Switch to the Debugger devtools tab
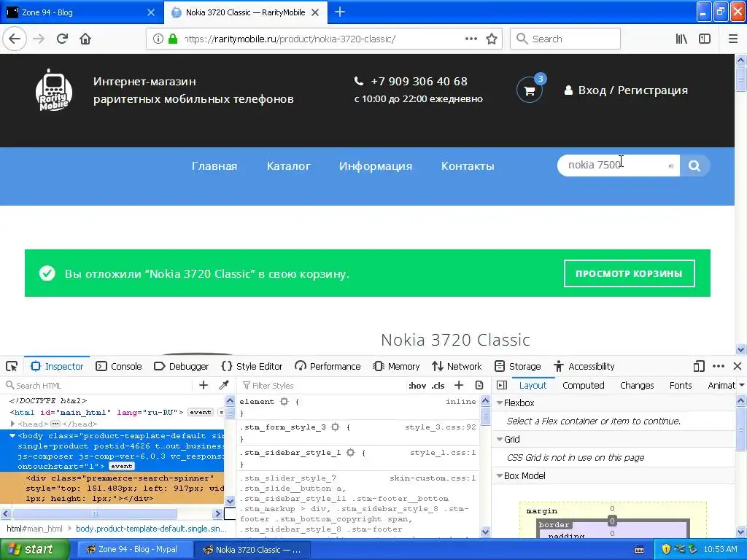 (x=182, y=366)
